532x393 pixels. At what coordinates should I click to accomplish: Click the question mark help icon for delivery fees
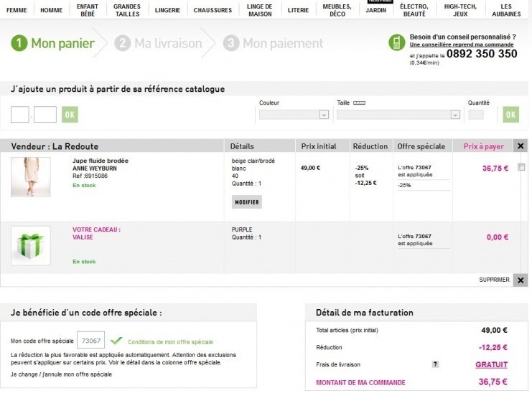point(435,365)
